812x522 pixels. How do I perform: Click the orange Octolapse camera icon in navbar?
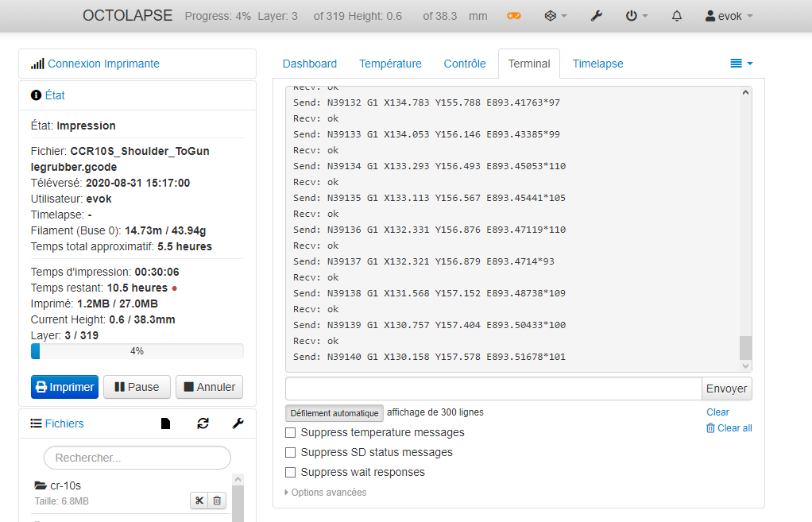point(514,16)
